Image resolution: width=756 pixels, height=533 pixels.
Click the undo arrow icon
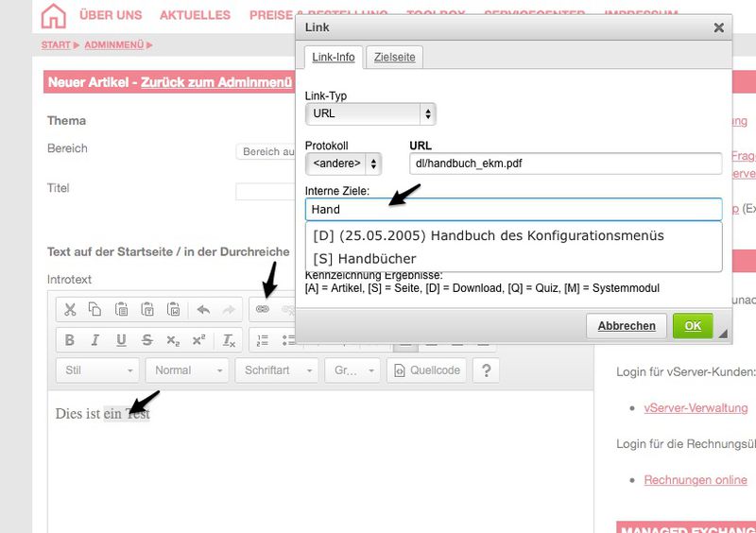[204, 309]
